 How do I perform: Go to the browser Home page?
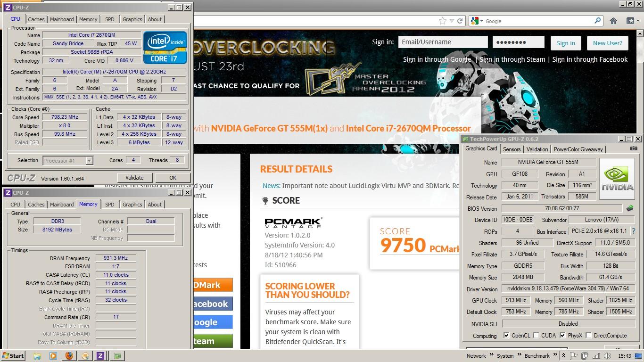point(613,21)
